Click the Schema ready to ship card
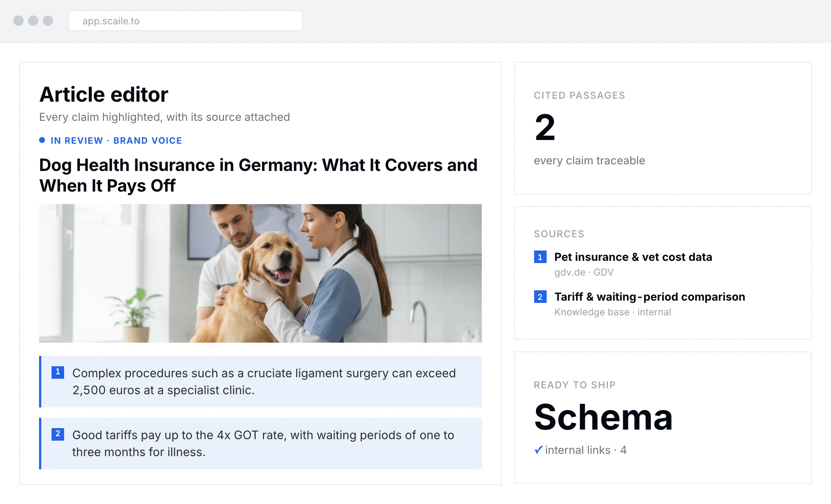The height and width of the screenshot is (504, 831). (663, 418)
